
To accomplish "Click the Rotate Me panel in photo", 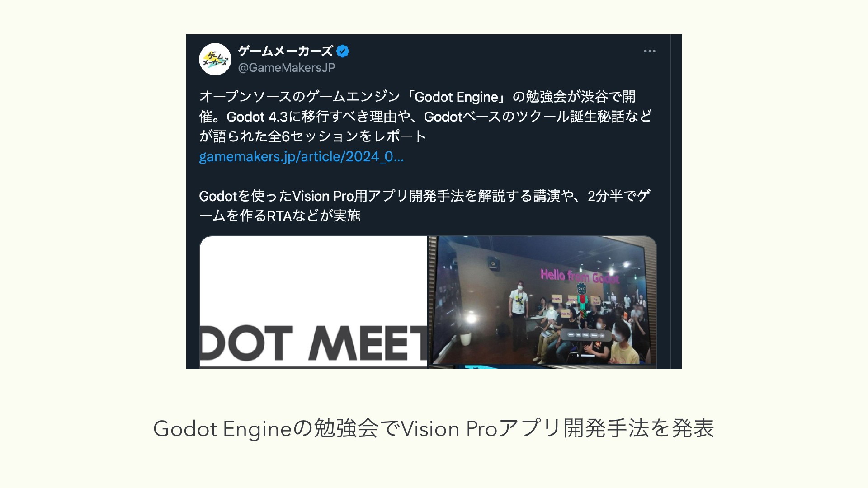I will [x=565, y=313].
